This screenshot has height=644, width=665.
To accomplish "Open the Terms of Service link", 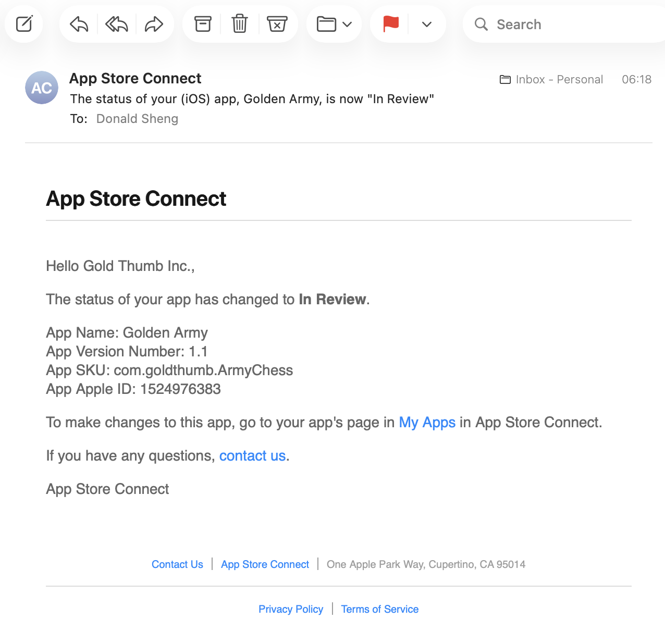I will [x=380, y=609].
